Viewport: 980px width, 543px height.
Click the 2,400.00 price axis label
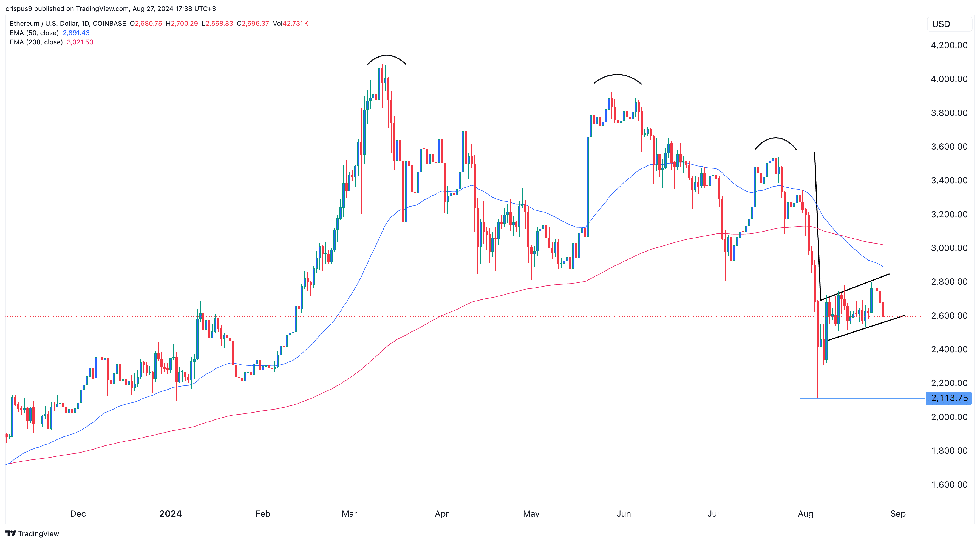coord(949,350)
